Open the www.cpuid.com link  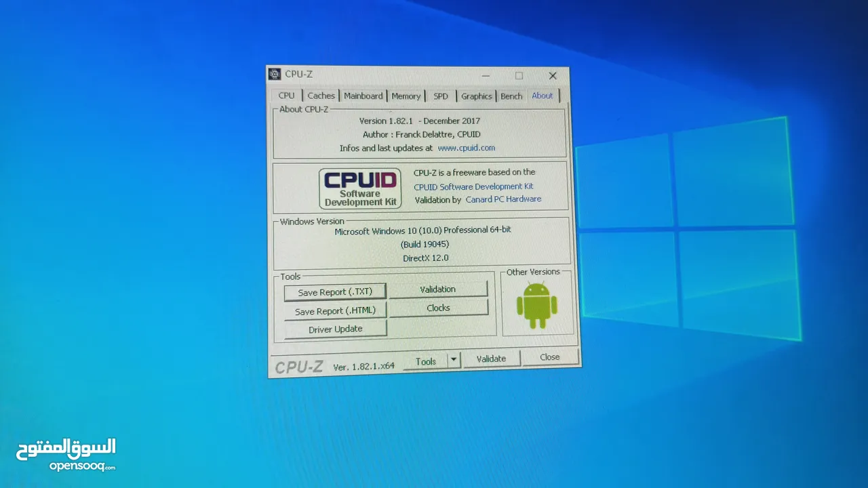click(466, 148)
